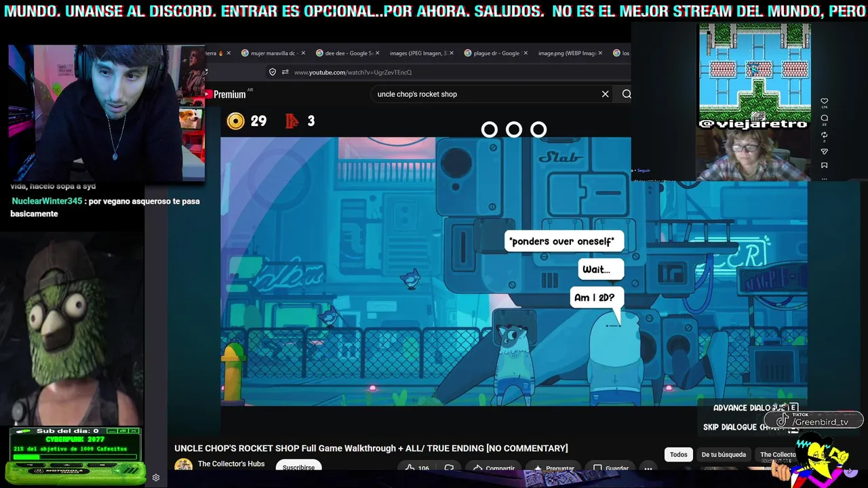This screenshot has height=488, width=868.
Task: Click the 'CYBERPUNK 2077' goal title
Action: tap(75, 439)
